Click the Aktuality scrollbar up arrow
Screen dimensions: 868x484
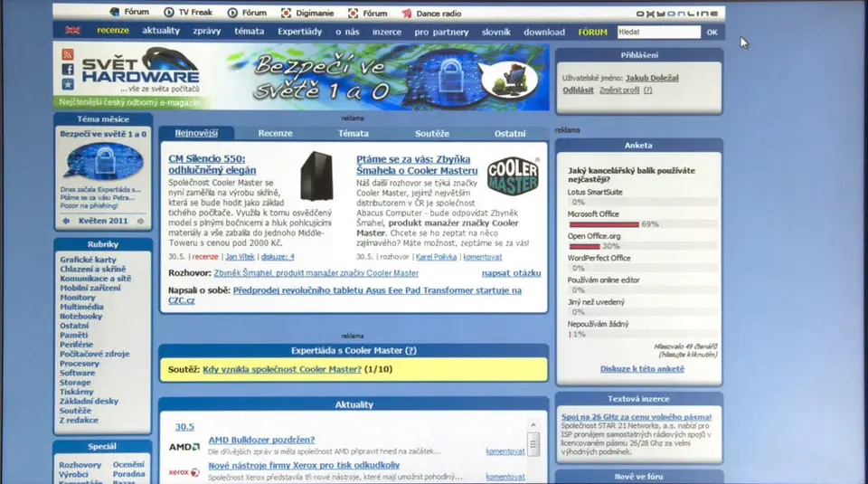tap(533, 425)
